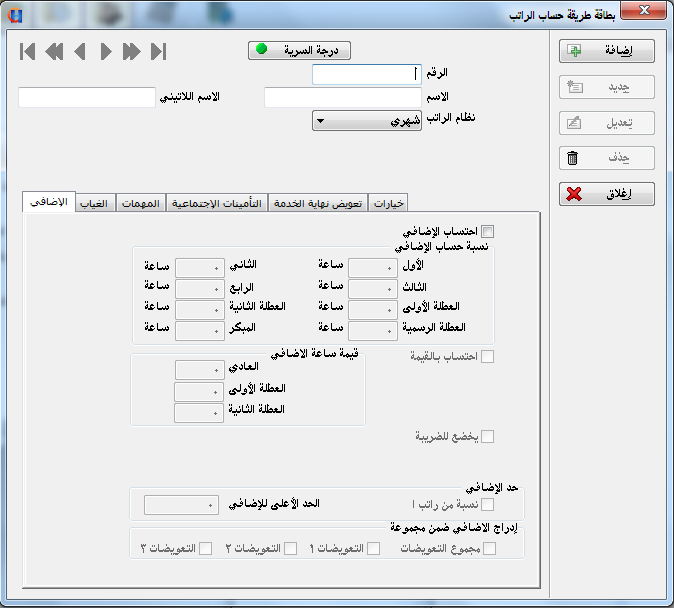Screen dimensions: 674x608
Task: Click the الحد الأعلى للإضافي field
Action: 181,505
